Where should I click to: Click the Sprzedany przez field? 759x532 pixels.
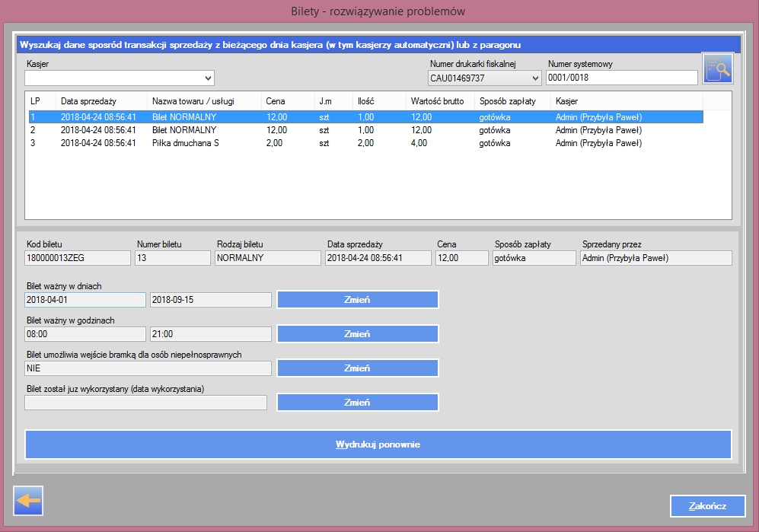pyautogui.click(x=656, y=258)
